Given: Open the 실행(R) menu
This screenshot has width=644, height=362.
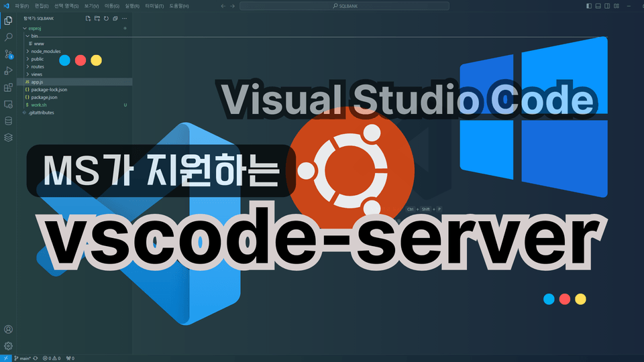Looking at the screenshot, I should [132, 6].
